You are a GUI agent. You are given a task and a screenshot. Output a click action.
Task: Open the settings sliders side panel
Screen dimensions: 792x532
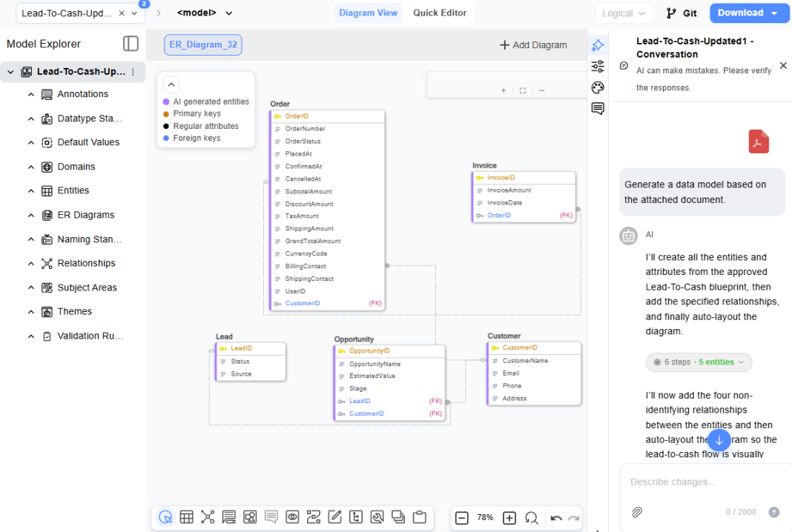pyautogui.click(x=598, y=67)
